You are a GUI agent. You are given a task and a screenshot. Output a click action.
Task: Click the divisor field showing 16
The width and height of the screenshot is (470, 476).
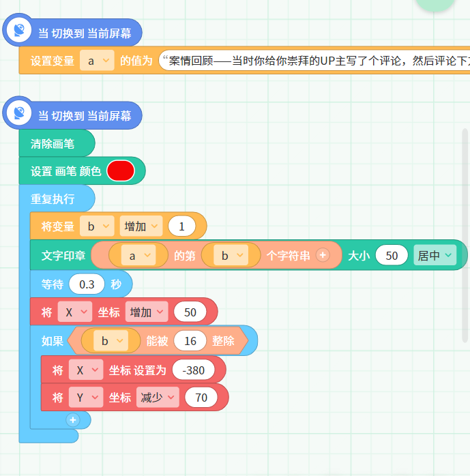(x=190, y=340)
